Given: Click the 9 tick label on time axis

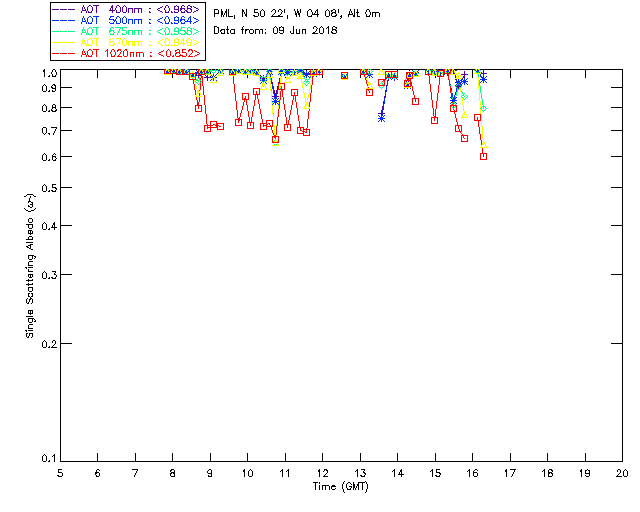Looking at the screenshot, I should [x=210, y=473].
